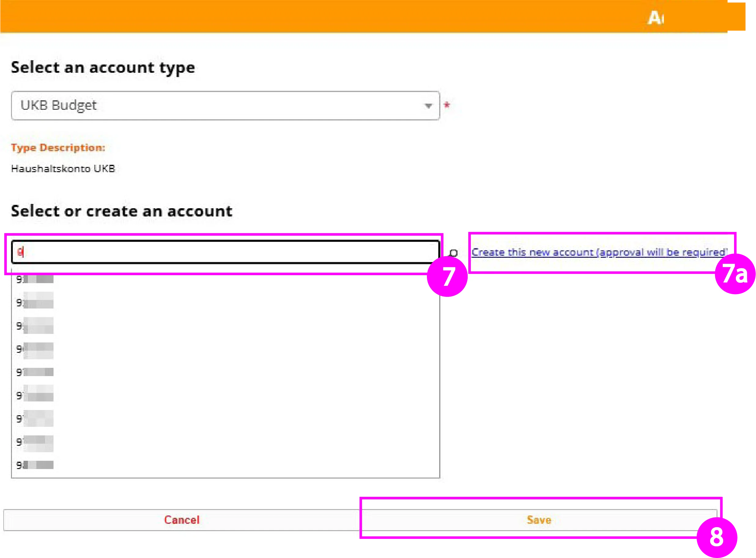The width and height of the screenshot is (756, 558).
Task: Click the 'Create this new account (approval will be required)' link
Action: pos(598,252)
